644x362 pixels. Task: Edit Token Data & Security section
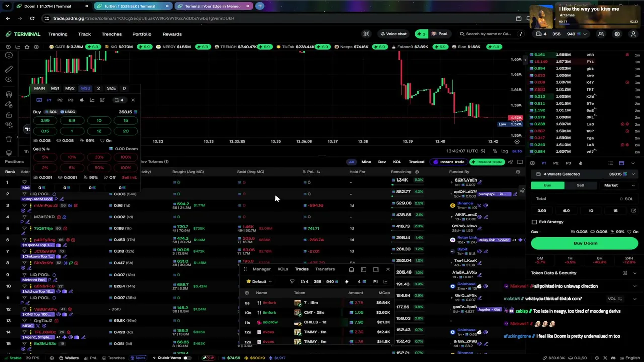click(x=625, y=273)
